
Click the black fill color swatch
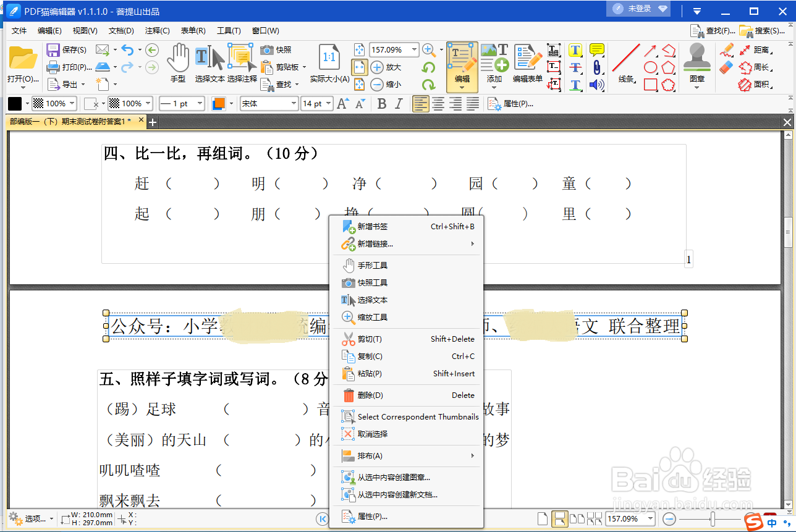click(x=14, y=104)
